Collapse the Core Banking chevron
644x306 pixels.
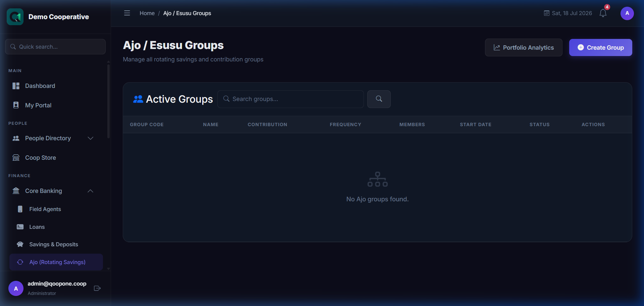pos(90,191)
